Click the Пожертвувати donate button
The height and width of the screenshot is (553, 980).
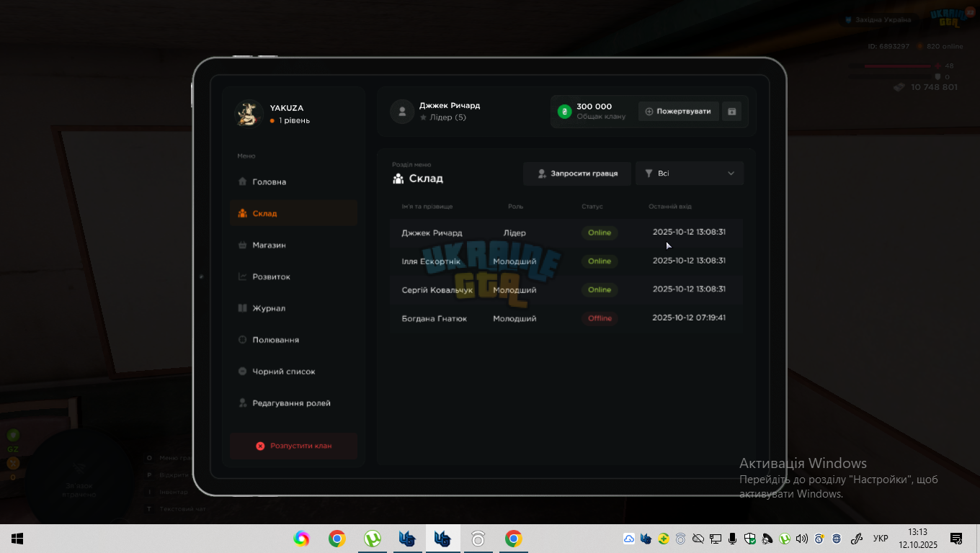tap(678, 112)
